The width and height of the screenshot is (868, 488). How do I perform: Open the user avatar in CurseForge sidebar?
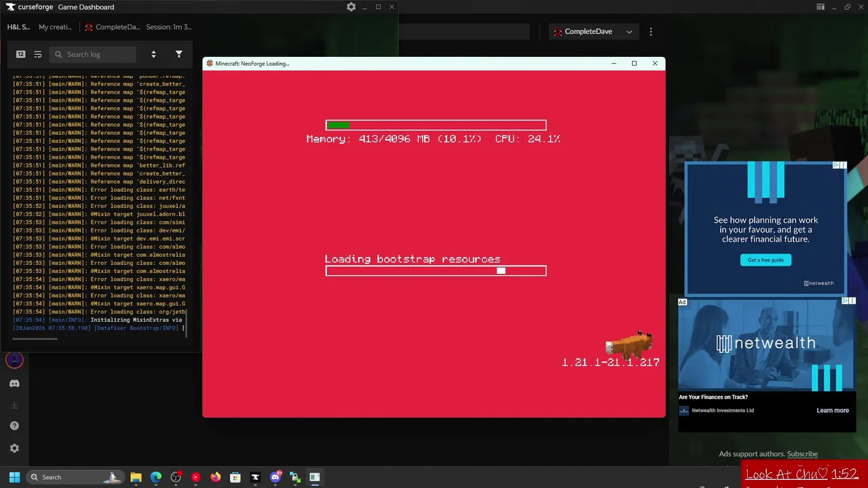click(x=14, y=360)
